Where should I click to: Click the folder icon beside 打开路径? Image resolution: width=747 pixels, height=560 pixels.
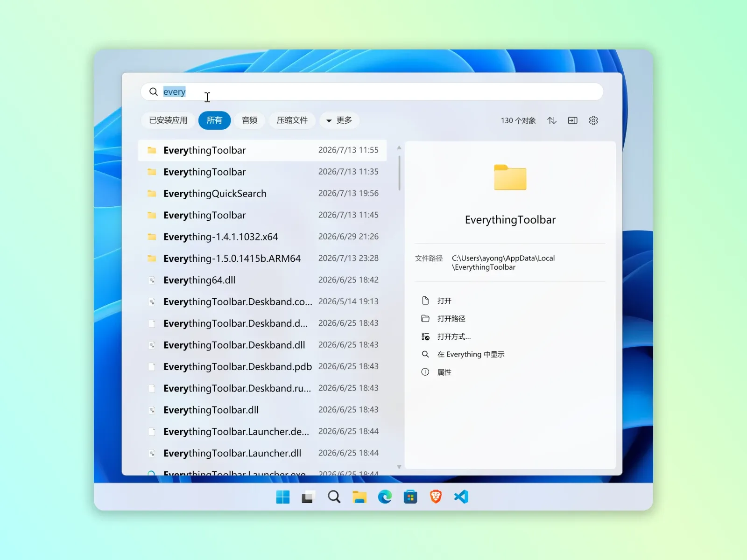click(425, 318)
